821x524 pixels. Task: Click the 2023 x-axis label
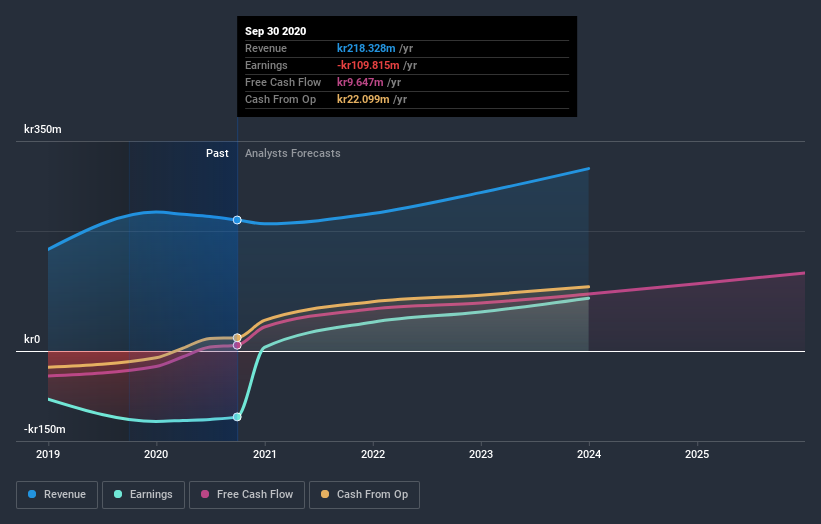coord(481,454)
